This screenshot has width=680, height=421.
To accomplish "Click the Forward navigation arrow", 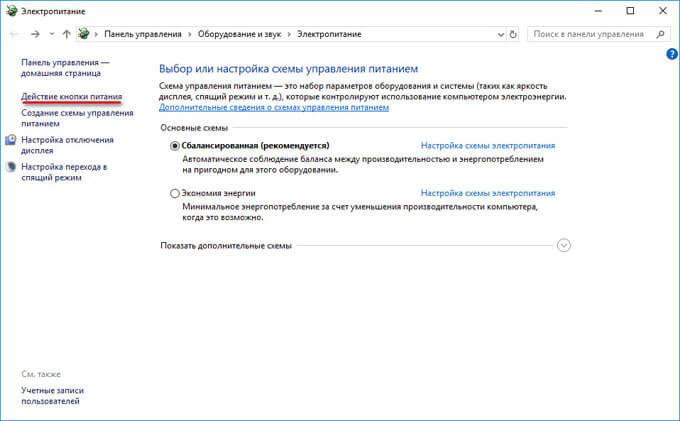I will tap(35, 34).
